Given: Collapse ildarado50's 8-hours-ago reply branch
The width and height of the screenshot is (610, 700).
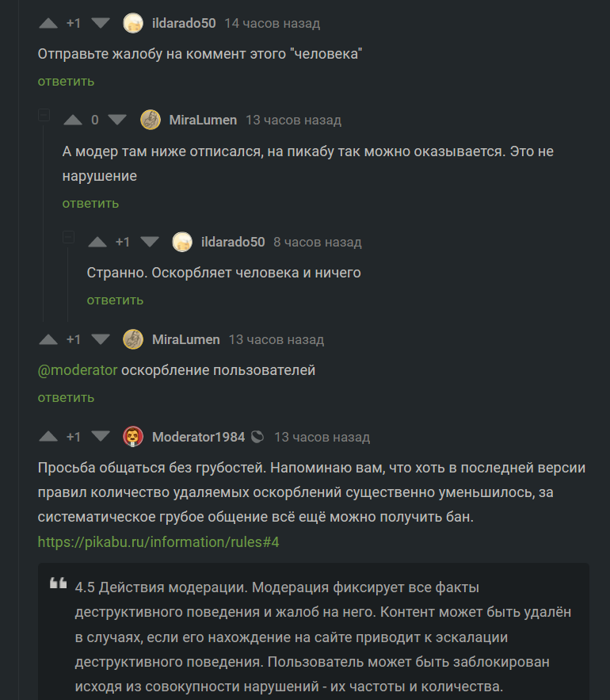Looking at the screenshot, I should (x=69, y=237).
